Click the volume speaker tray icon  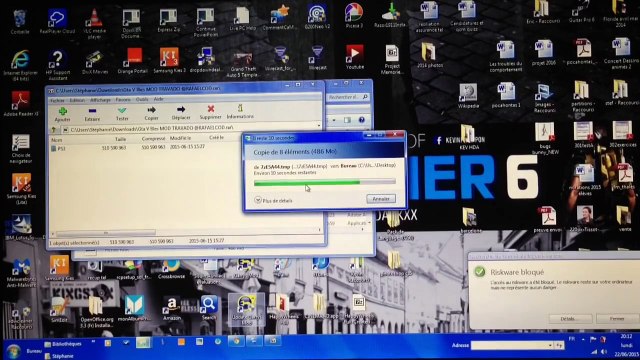pyautogui.click(x=604, y=351)
